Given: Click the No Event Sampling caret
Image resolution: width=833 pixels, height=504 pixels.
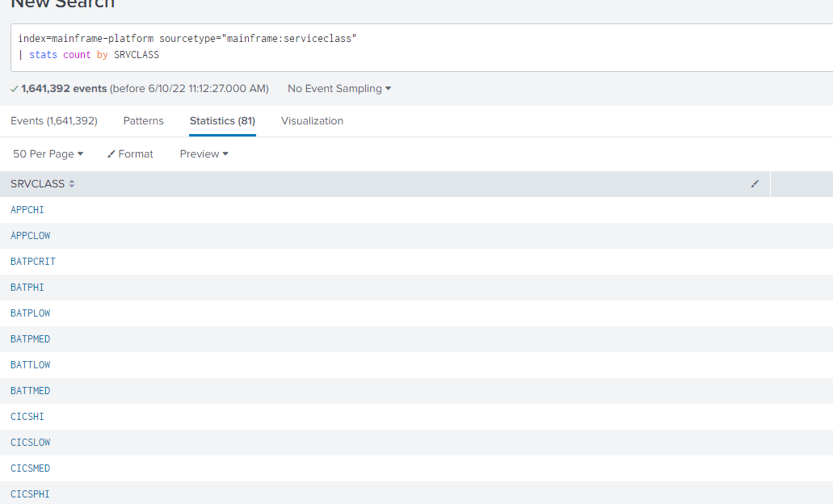Looking at the screenshot, I should pos(389,89).
